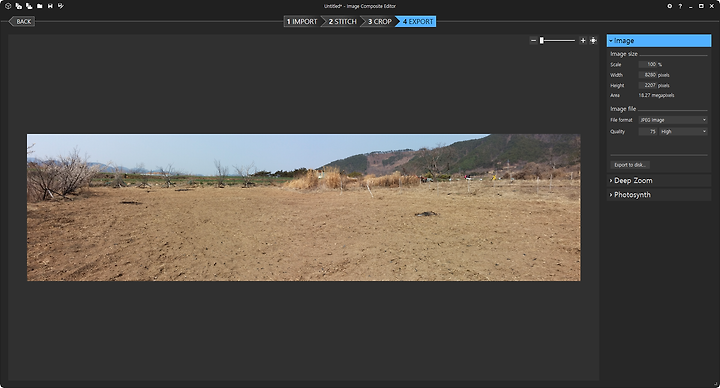Click the Image file section label
720x388 pixels.
click(623, 109)
